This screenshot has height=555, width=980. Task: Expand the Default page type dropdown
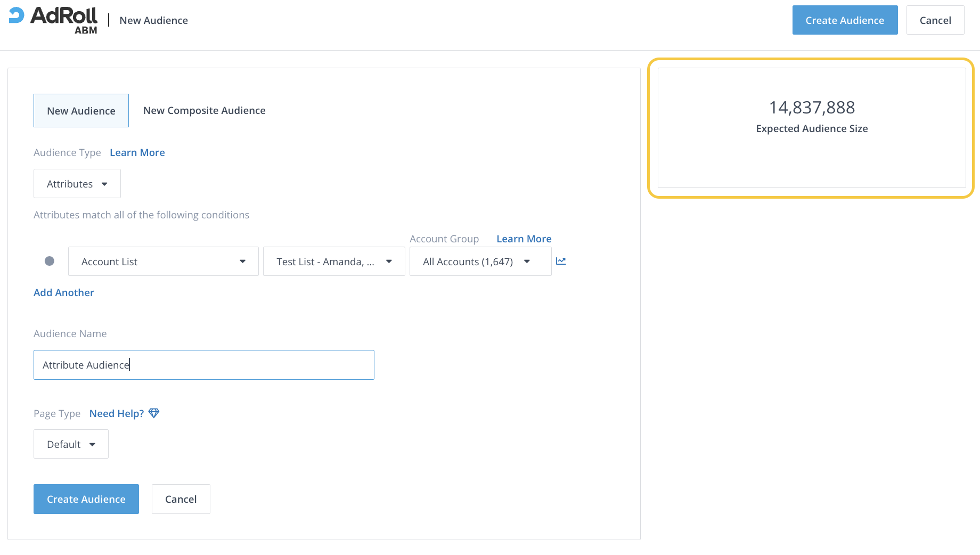pyautogui.click(x=71, y=444)
